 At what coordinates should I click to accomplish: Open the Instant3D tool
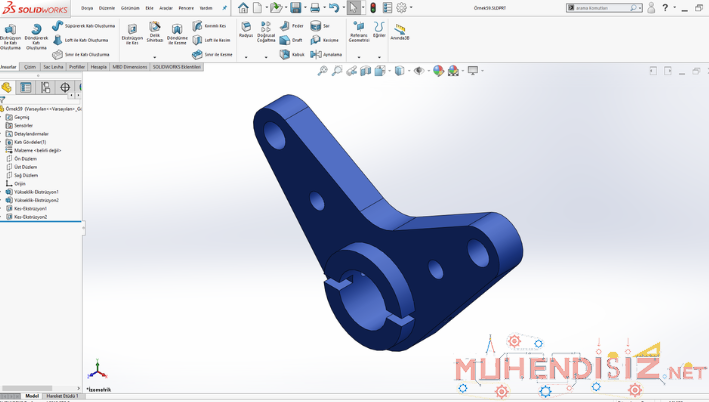click(400, 32)
